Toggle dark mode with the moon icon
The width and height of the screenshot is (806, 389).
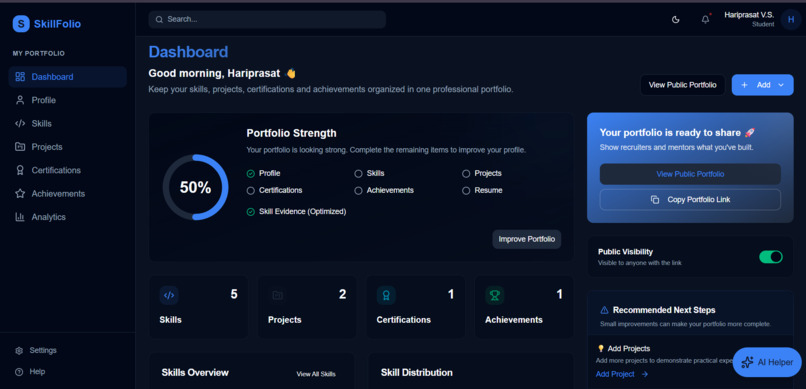click(676, 20)
